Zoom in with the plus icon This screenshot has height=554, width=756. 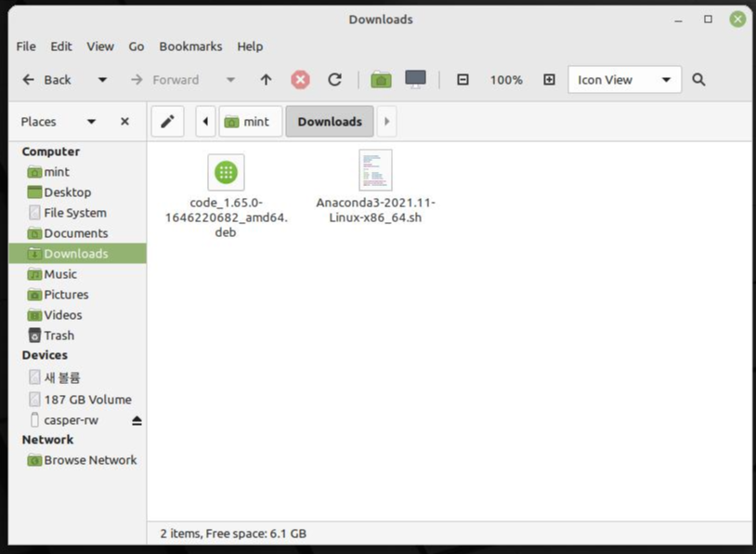[x=549, y=80]
